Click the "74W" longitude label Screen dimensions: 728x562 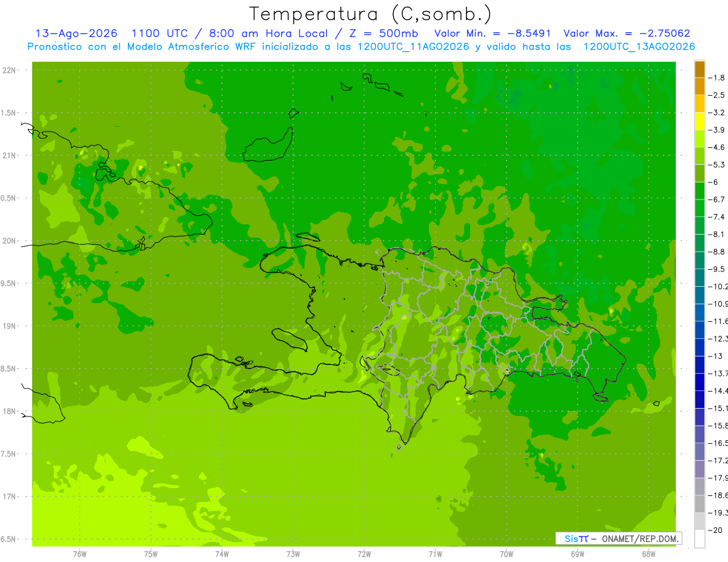coord(222,554)
